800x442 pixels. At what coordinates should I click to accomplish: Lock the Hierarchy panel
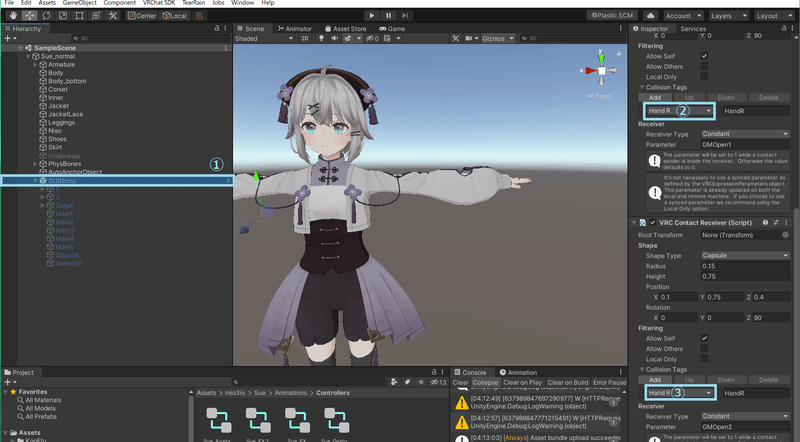pyautogui.click(x=217, y=29)
